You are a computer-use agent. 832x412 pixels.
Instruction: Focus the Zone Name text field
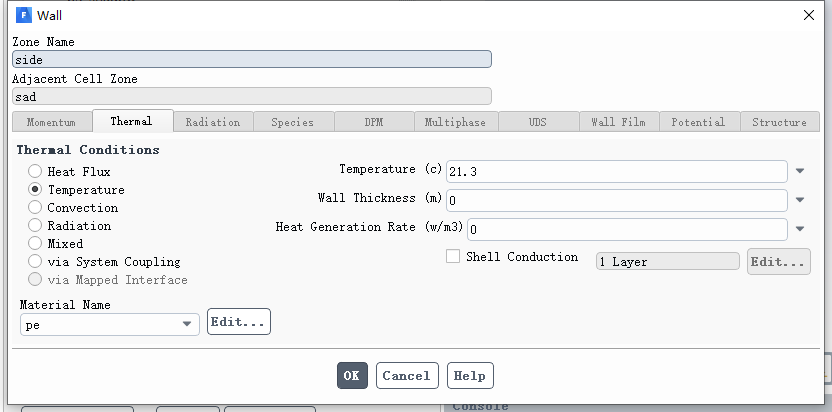[x=252, y=59]
